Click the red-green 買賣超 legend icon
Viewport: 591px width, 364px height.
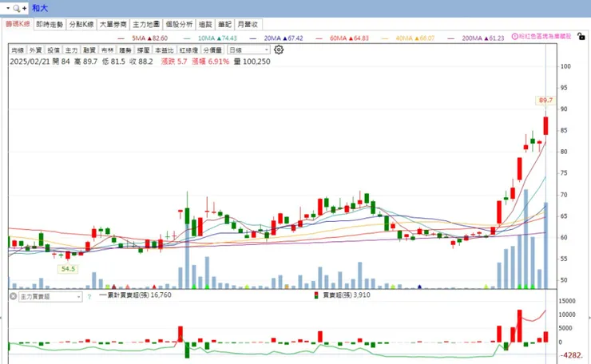pos(316,295)
